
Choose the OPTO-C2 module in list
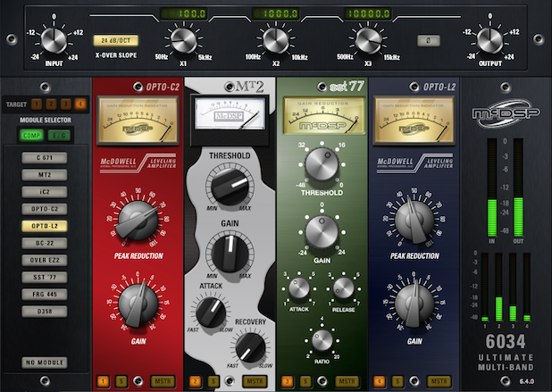click(x=45, y=209)
